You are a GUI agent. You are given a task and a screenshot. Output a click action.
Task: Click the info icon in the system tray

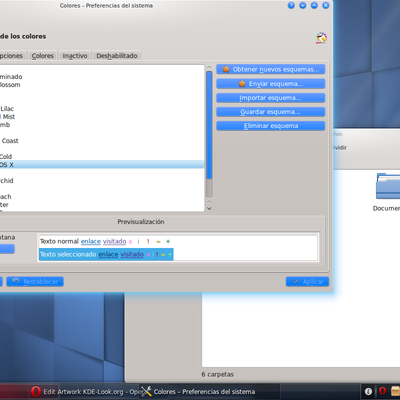(368, 391)
